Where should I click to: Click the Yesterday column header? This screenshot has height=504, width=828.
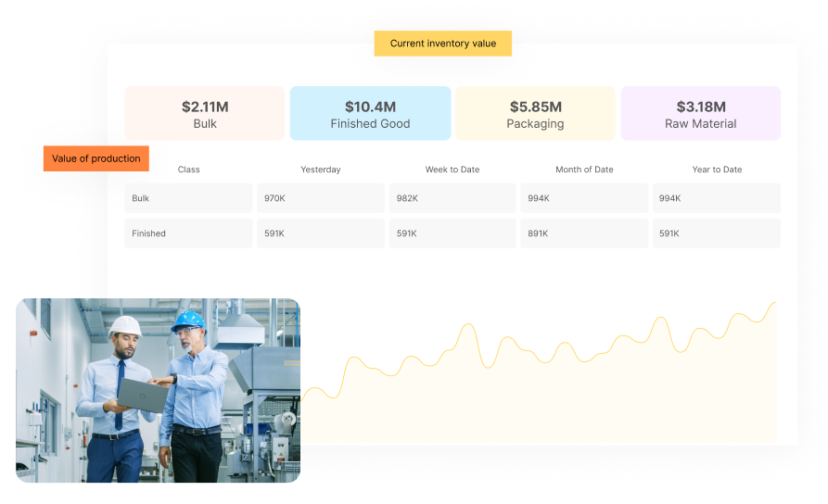[320, 170]
